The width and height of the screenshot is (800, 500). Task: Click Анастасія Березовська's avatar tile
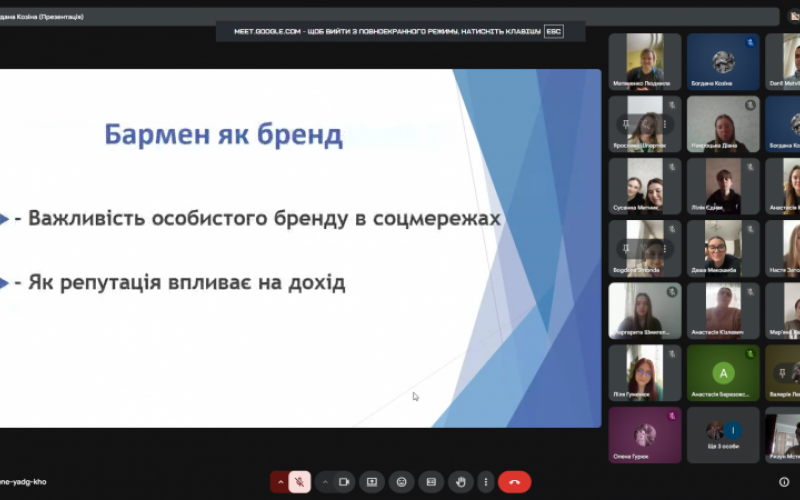click(723, 373)
